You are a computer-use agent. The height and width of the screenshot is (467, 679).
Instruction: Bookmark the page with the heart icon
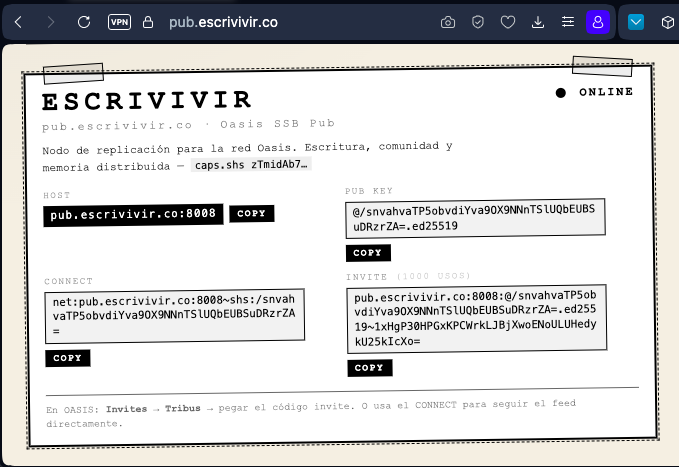(508, 22)
